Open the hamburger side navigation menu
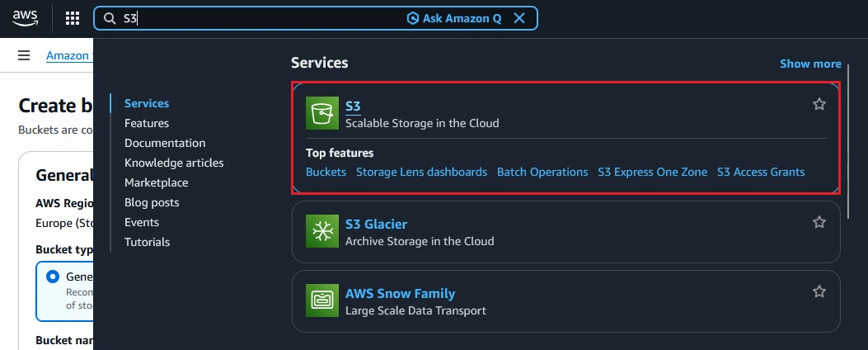Screen dimensions: 868x350 pyautogui.click(x=24, y=55)
